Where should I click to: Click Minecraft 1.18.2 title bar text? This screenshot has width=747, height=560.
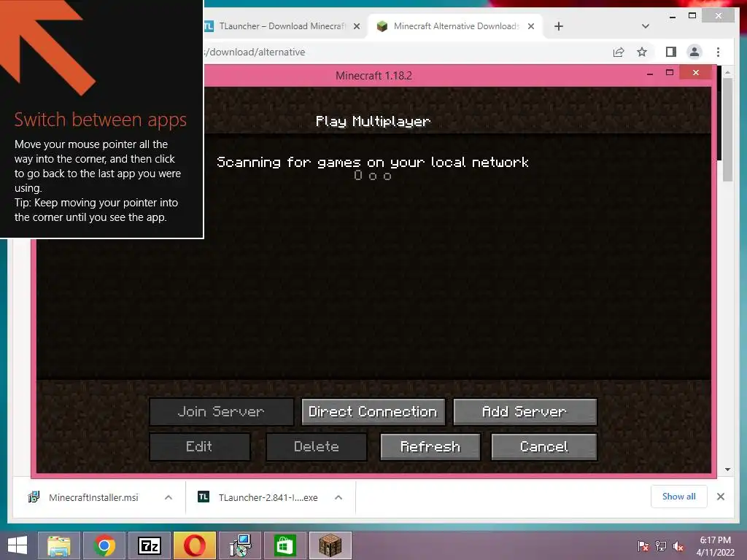point(373,76)
